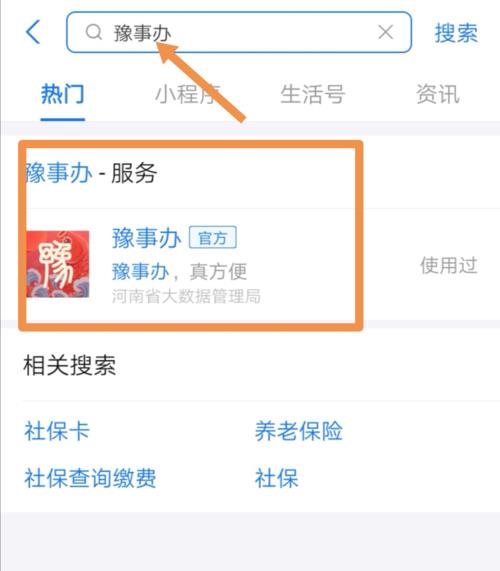The image size is (500, 571).
Task: Tap the 使用过 label
Action: [x=449, y=265]
